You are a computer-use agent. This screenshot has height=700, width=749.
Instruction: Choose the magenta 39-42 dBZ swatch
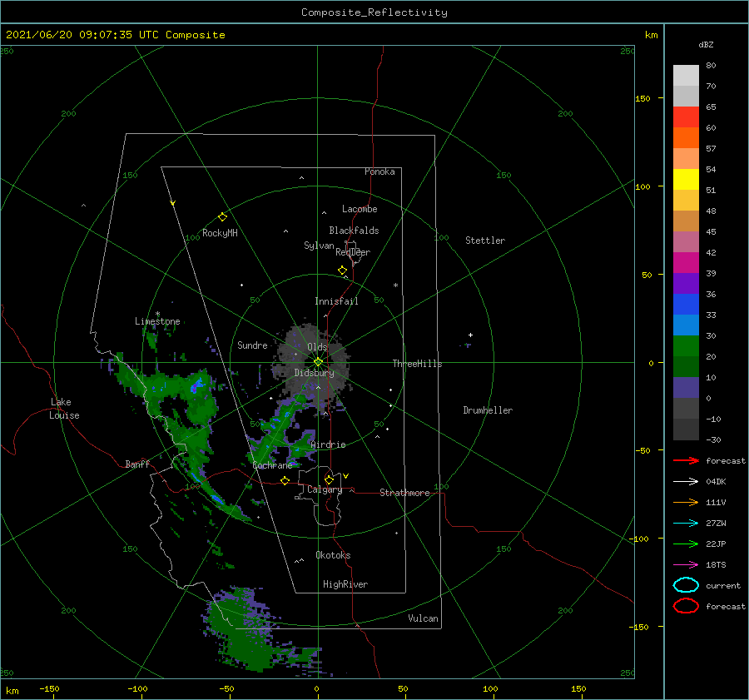(686, 263)
